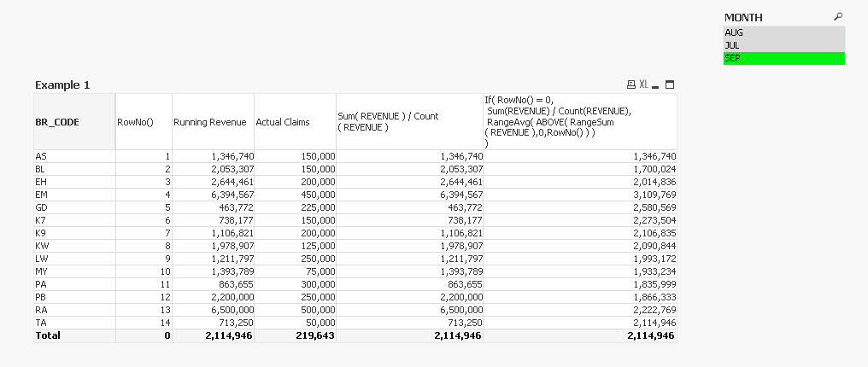Click Actual Claims value 50,000

point(320,323)
